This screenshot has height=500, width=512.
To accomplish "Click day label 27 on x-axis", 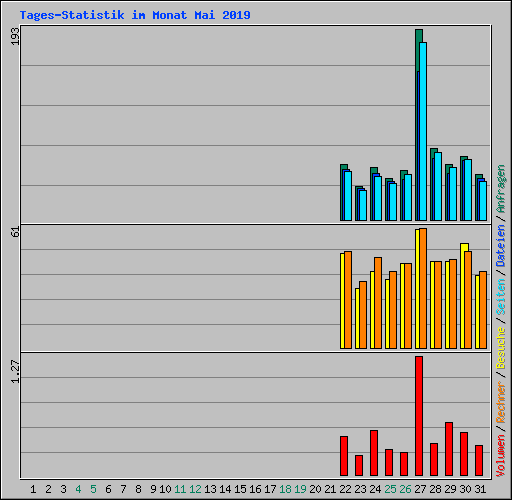I will 420,489.
